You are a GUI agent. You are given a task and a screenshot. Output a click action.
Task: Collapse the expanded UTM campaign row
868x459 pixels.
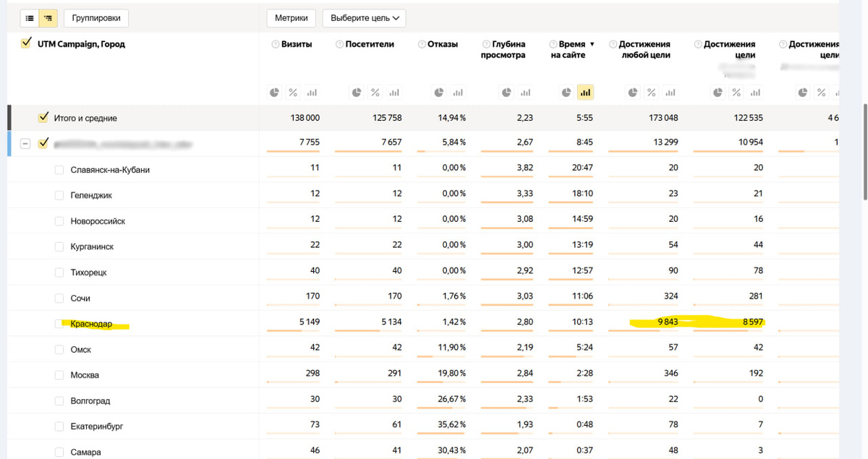click(x=25, y=143)
